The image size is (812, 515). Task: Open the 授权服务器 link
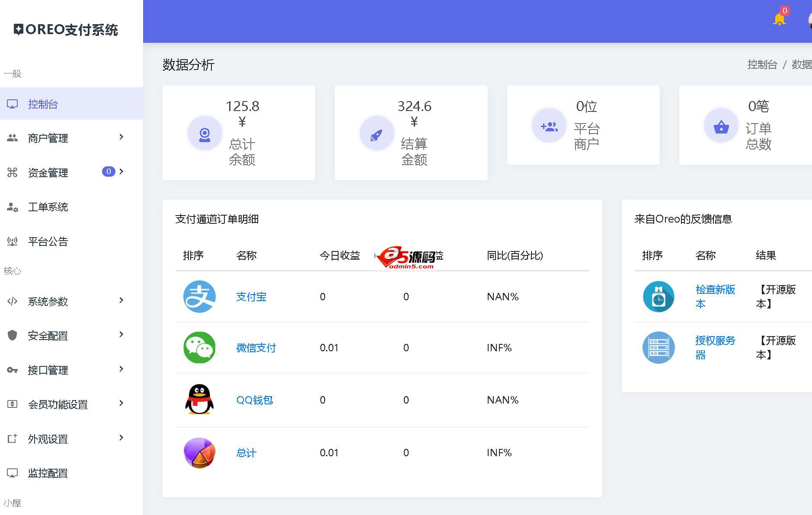pyautogui.click(x=715, y=347)
